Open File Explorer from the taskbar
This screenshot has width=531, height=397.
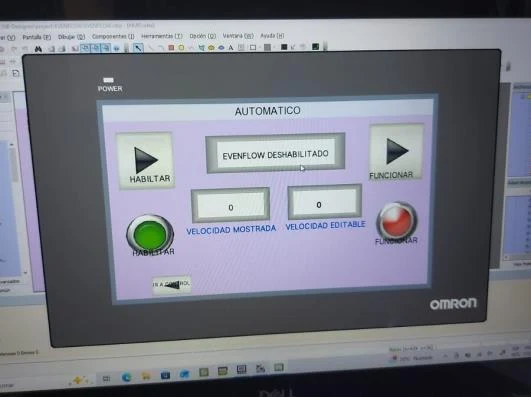[146, 376]
